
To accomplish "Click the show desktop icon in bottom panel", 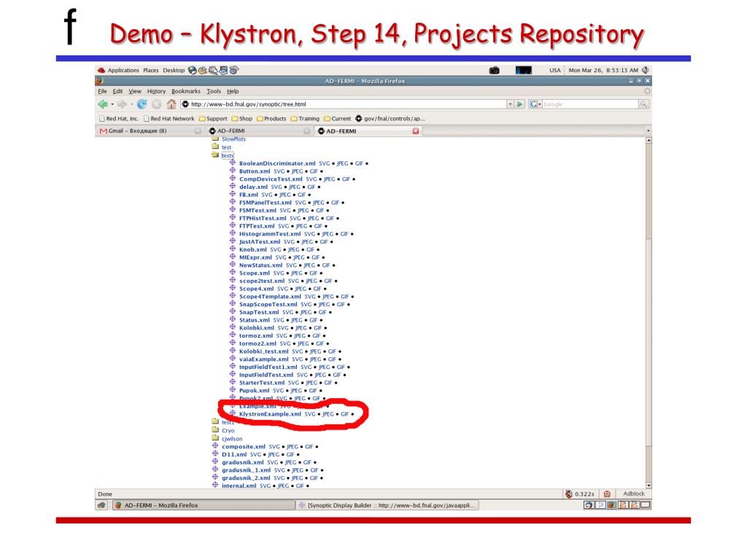I will 101,505.
